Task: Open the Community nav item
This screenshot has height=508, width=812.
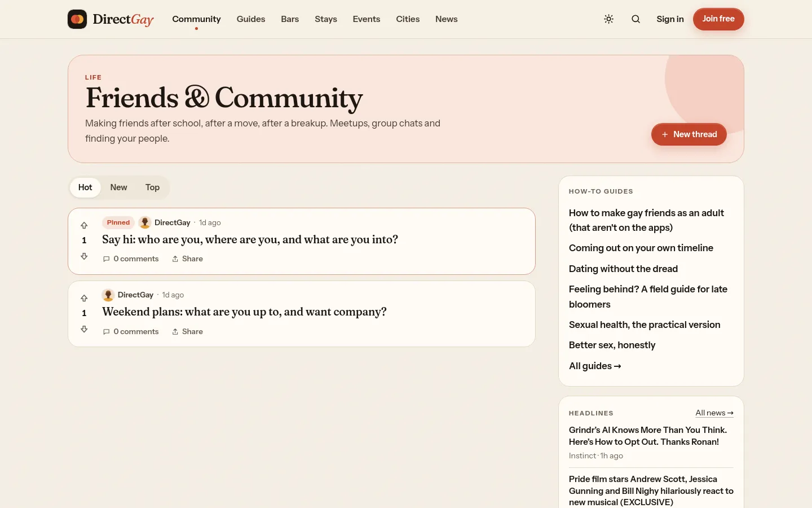Action: point(196,19)
